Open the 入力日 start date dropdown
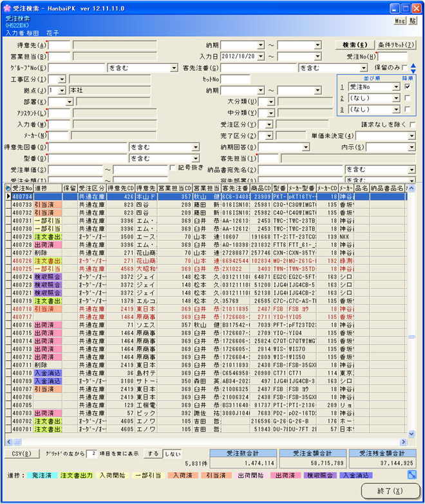The height and width of the screenshot is (504, 425). tap(261, 57)
